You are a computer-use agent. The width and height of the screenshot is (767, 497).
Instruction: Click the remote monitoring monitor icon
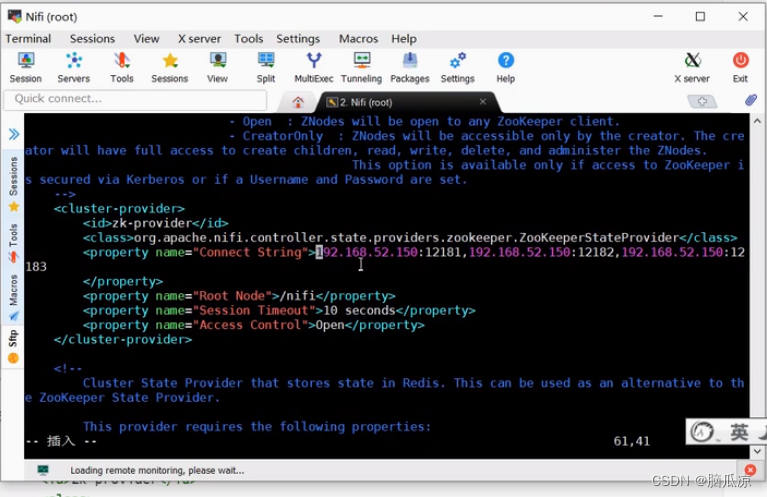coord(43,470)
